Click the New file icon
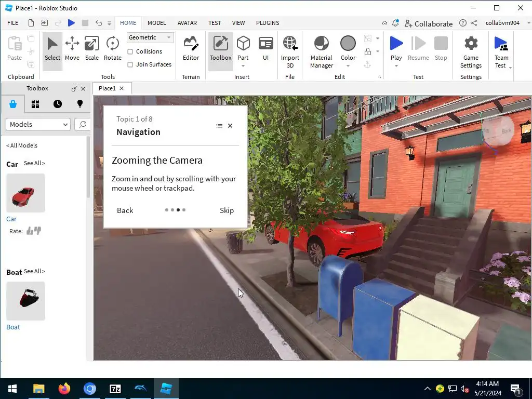The image size is (532, 399). click(31, 23)
